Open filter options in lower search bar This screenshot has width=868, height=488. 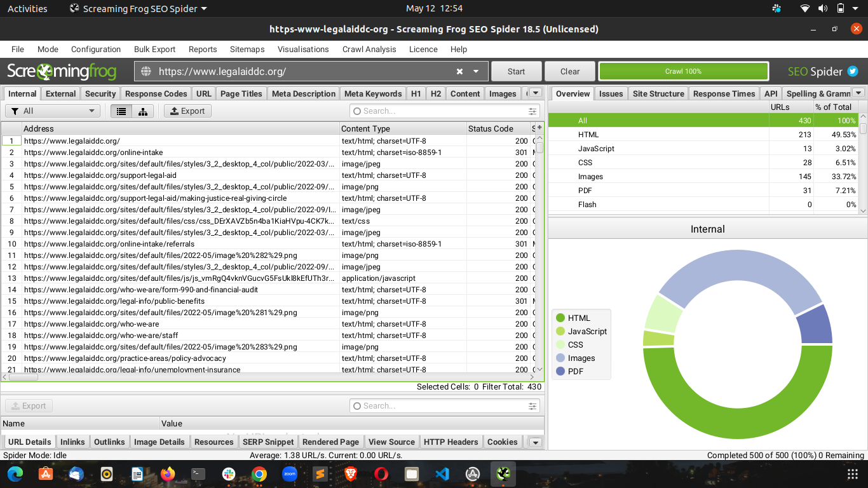(532, 406)
